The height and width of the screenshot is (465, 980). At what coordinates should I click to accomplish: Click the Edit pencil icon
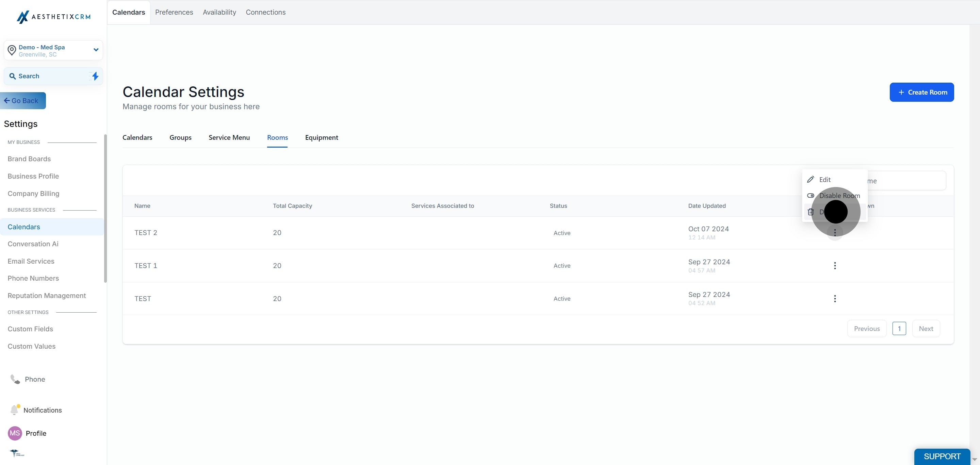[810, 179]
